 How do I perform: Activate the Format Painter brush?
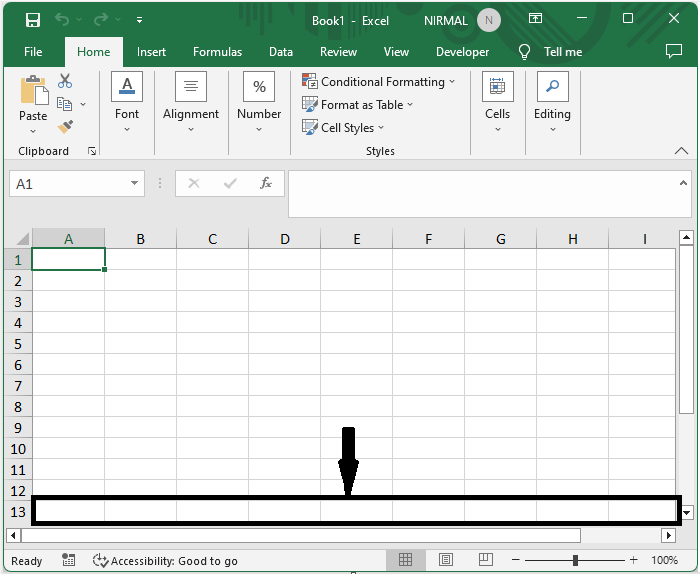click(x=65, y=127)
